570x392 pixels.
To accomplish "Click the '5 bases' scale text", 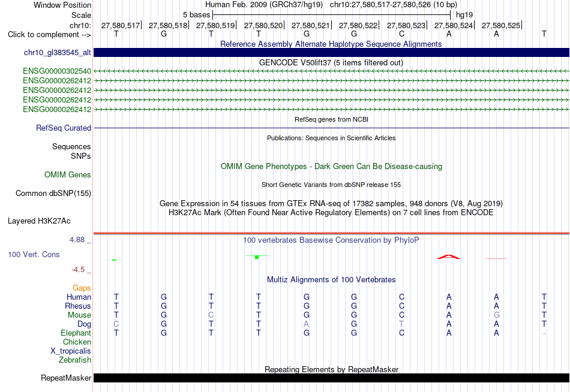I will point(196,15).
